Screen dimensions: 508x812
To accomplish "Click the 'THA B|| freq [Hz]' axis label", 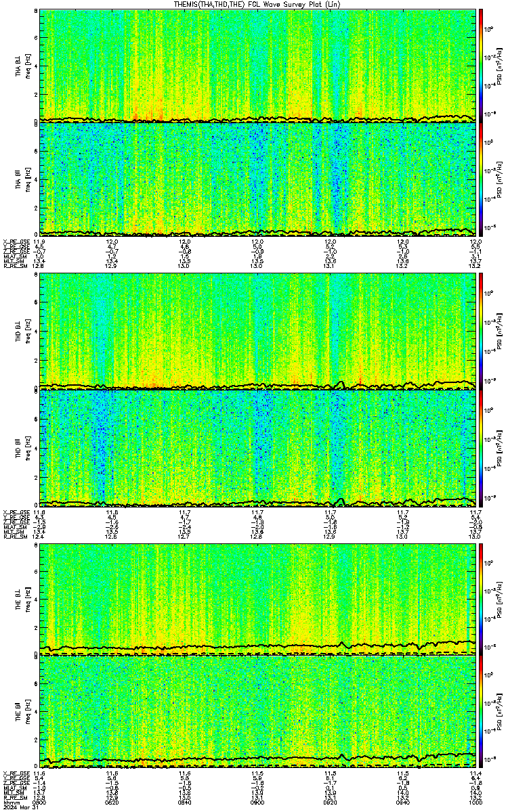I will click(22, 179).
